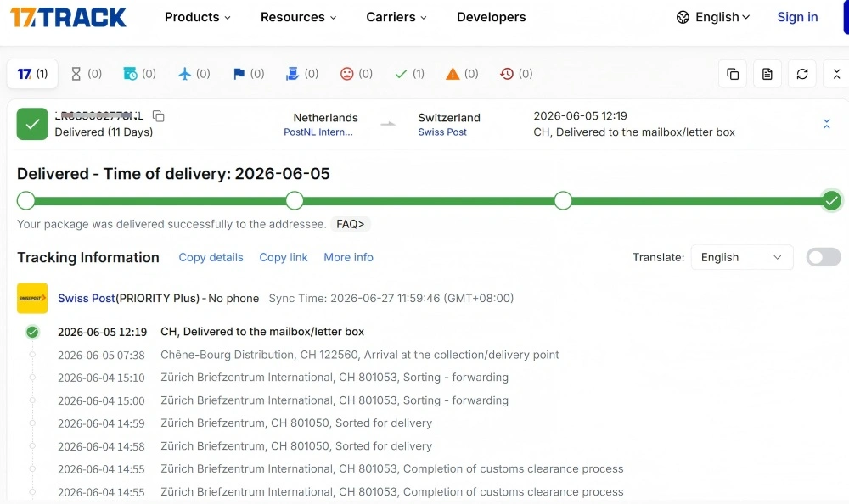This screenshot has width=849, height=504.
Task: Click the Sync Time text
Action: coord(391,299)
